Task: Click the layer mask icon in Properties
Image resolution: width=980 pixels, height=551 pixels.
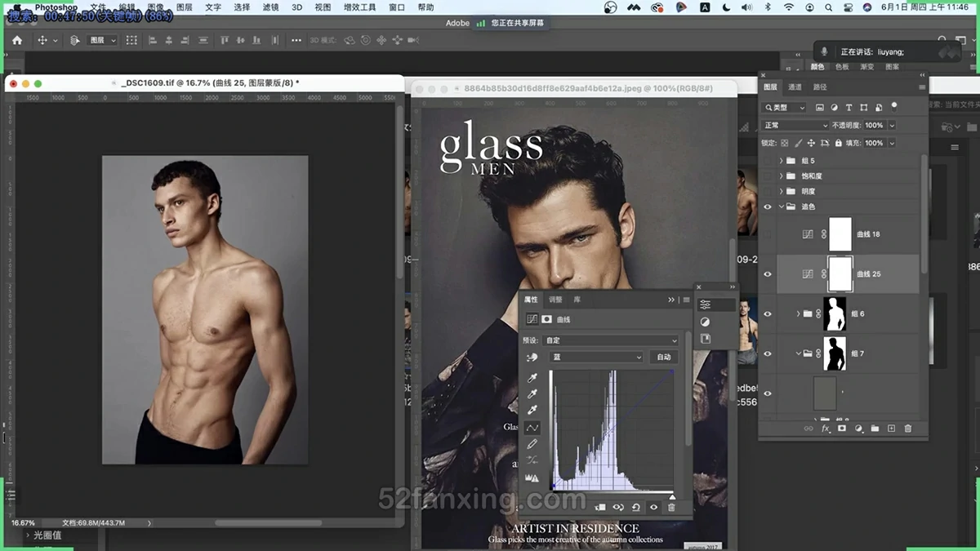Action: pos(546,319)
